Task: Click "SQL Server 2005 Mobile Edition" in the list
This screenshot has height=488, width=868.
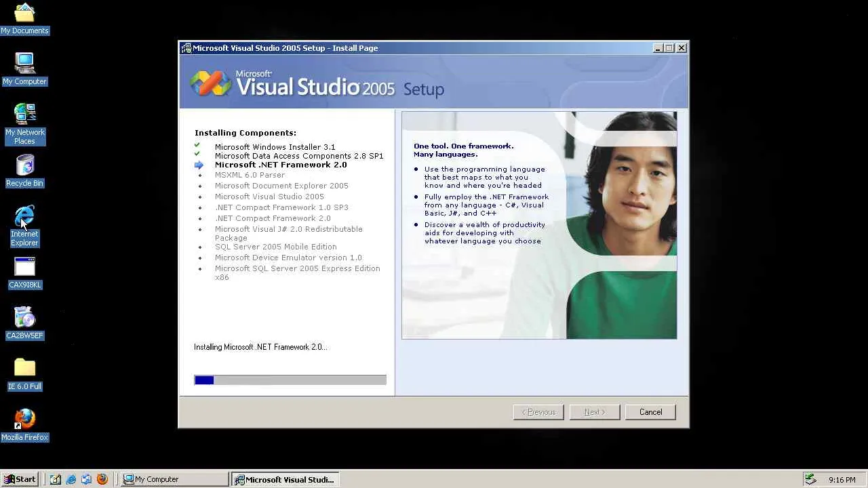Action: (275, 247)
